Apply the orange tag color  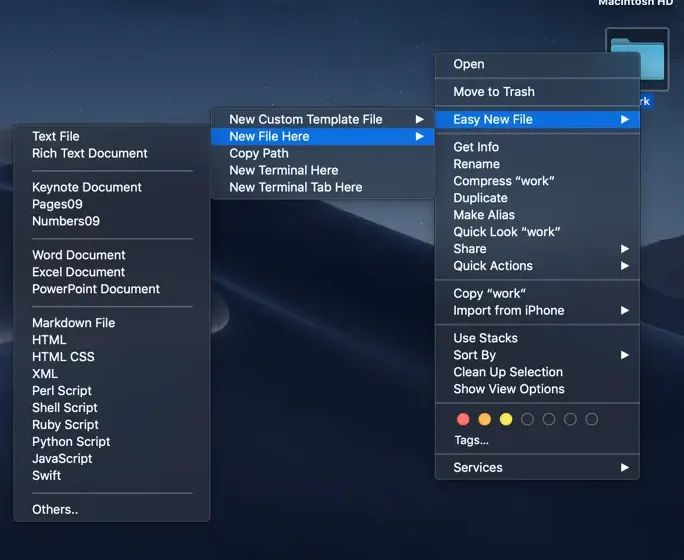(485, 420)
